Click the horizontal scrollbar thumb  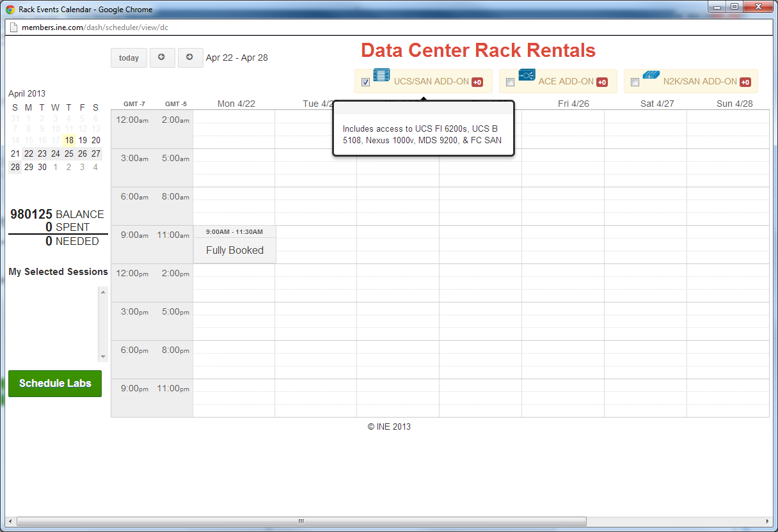301,521
